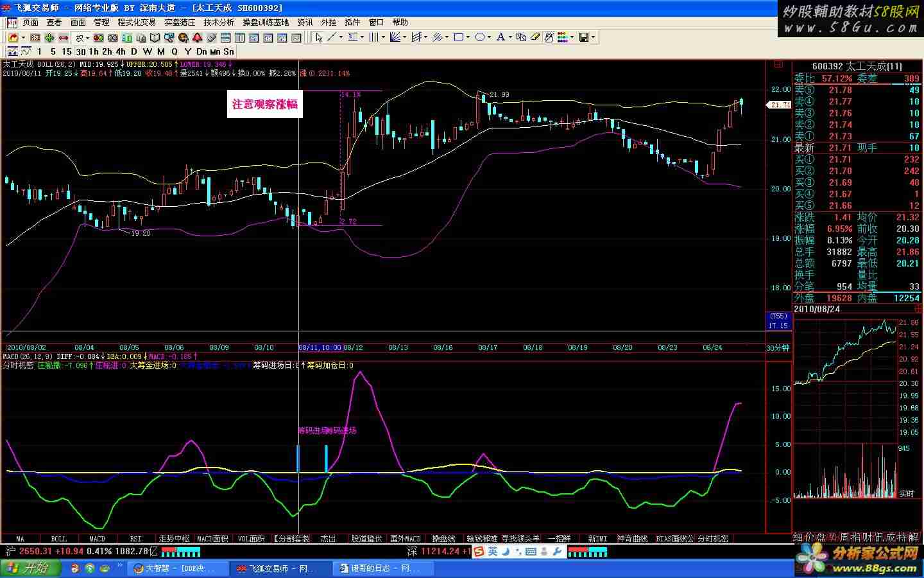Select the 神奇曲线 indicator tab
Screen dimensions: 924x578
[632, 539]
